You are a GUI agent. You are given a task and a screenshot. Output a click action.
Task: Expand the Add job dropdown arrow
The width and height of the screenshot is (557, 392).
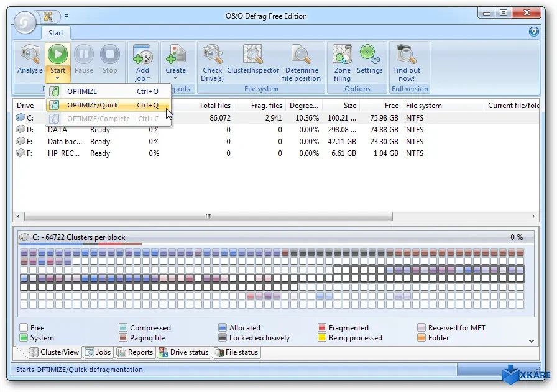point(149,78)
